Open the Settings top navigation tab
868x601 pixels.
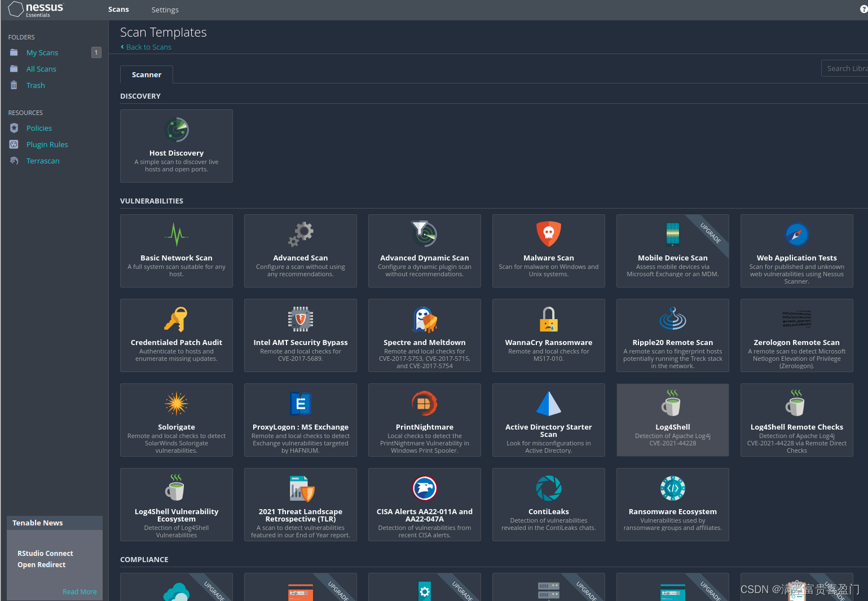165,10
